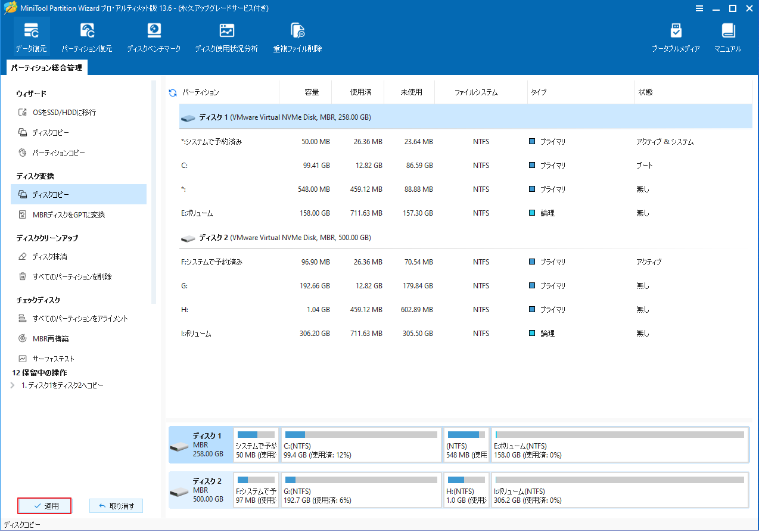Choose すべてのパーティションを削除

coord(65,276)
